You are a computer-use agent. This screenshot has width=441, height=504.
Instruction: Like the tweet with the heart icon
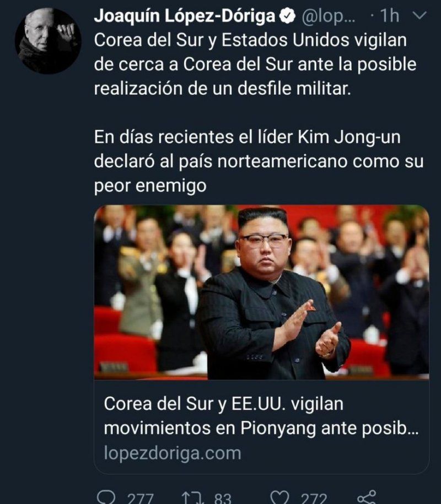[279, 497]
